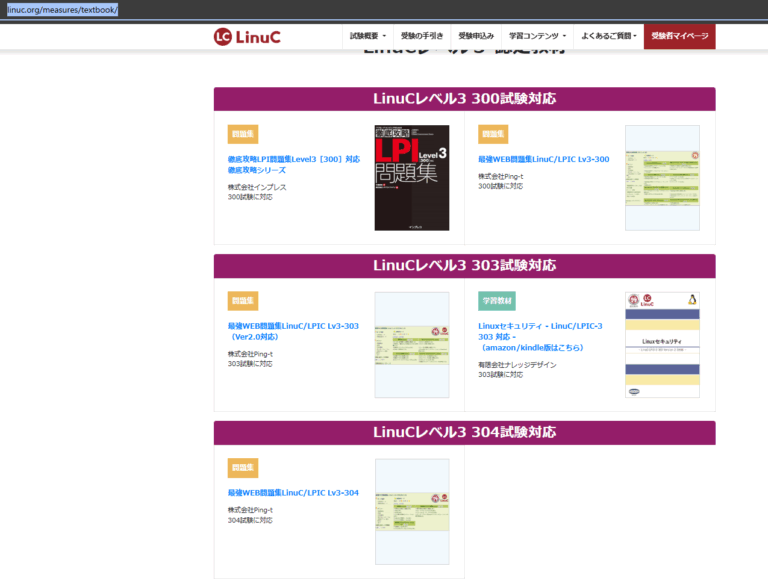
Task: Open the 受験申込み menu item
Action: coord(476,36)
